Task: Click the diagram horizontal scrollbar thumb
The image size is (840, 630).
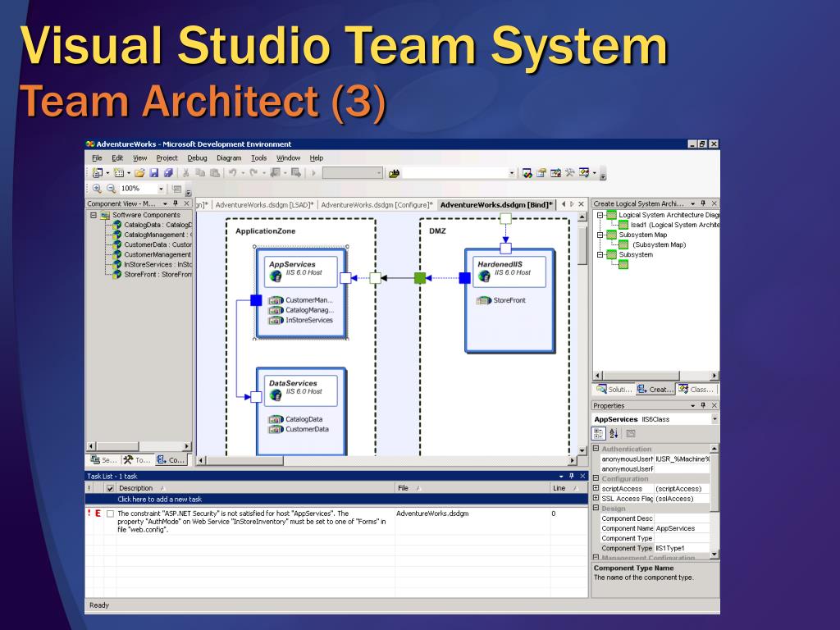Action: (x=244, y=460)
